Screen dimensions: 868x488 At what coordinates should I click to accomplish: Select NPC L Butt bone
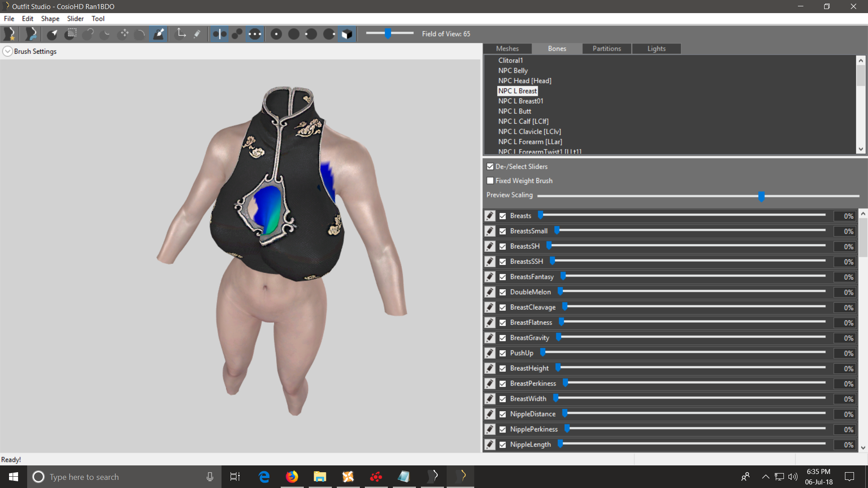click(514, 111)
